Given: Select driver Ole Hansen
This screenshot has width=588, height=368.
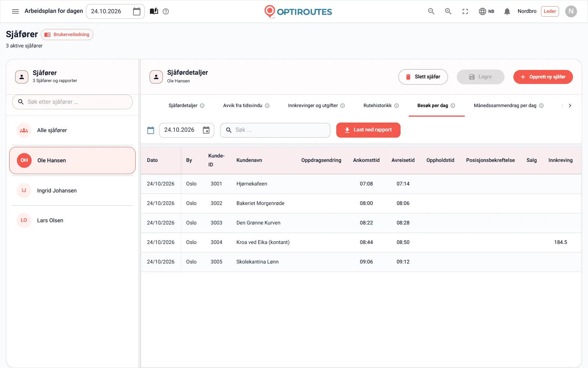Looking at the screenshot, I should pyautogui.click(x=72, y=160).
